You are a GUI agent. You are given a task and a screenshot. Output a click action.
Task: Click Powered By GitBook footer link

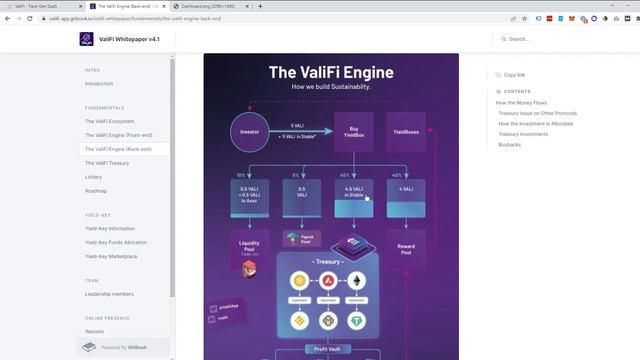pyautogui.click(x=123, y=347)
